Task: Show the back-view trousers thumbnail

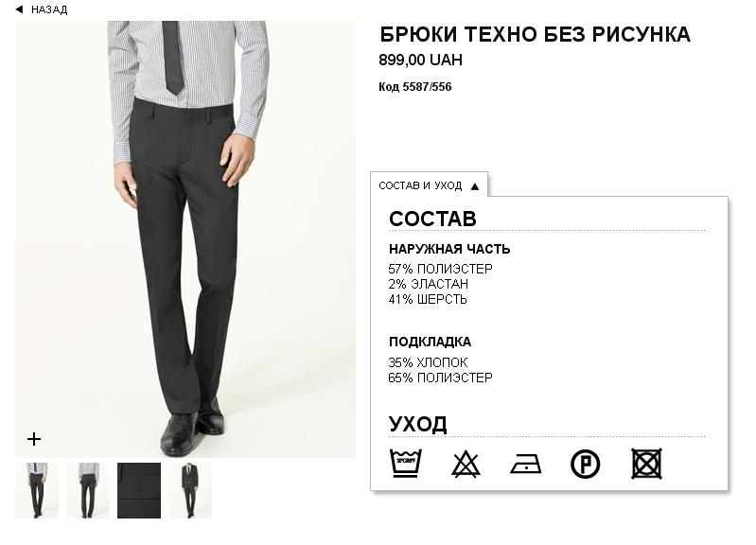Action: coord(88,490)
